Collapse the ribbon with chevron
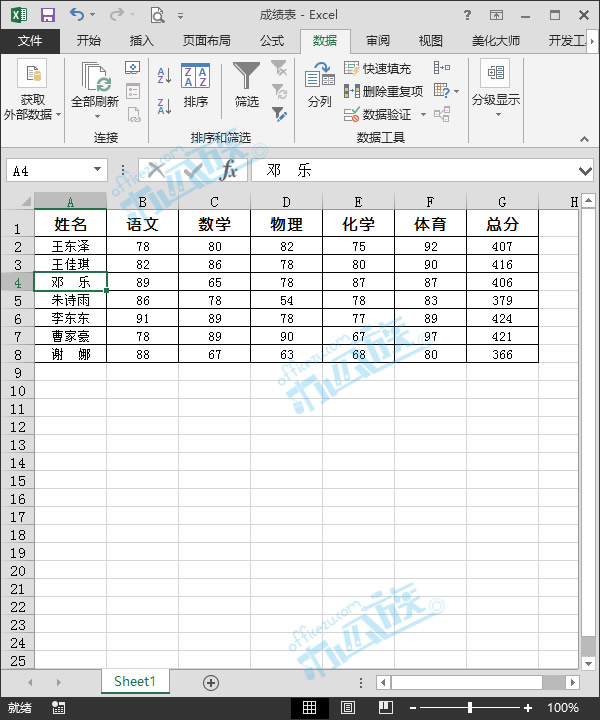 coord(584,139)
